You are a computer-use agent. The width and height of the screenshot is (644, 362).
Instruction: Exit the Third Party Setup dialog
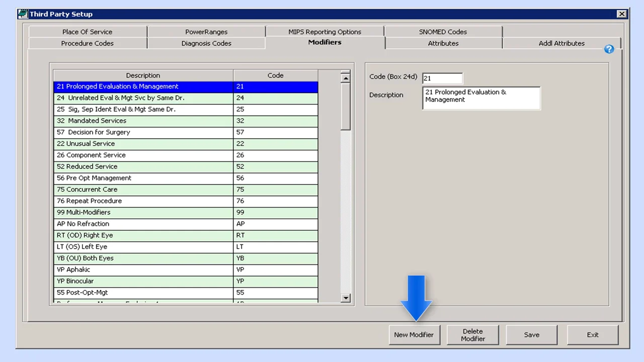tap(593, 335)
